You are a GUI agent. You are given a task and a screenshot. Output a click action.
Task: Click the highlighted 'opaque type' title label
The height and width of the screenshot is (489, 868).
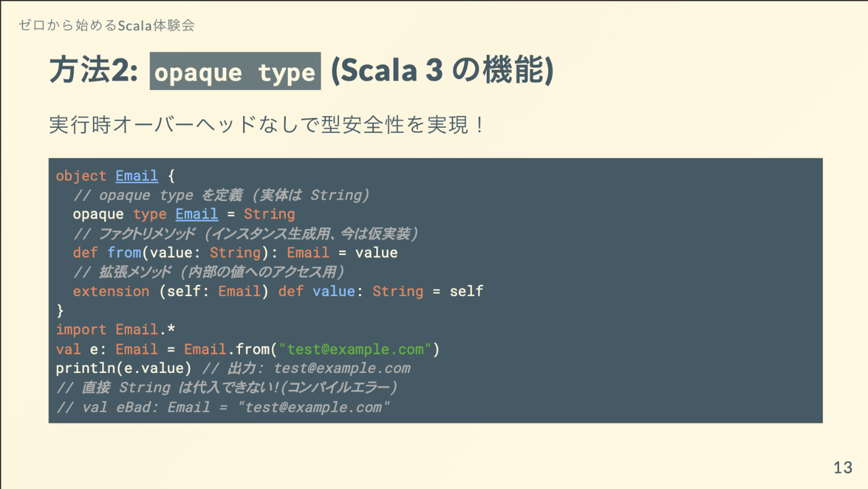[x=235, y=71]
